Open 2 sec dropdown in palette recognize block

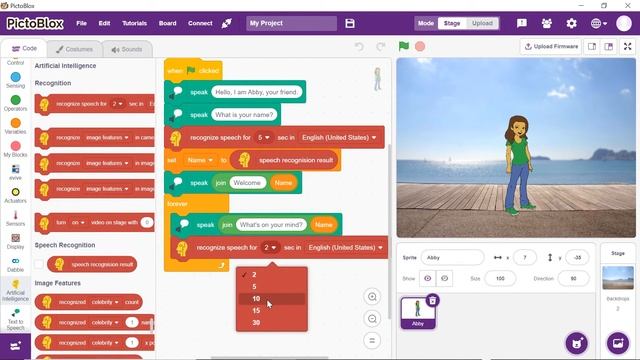[x=117, y=104]
